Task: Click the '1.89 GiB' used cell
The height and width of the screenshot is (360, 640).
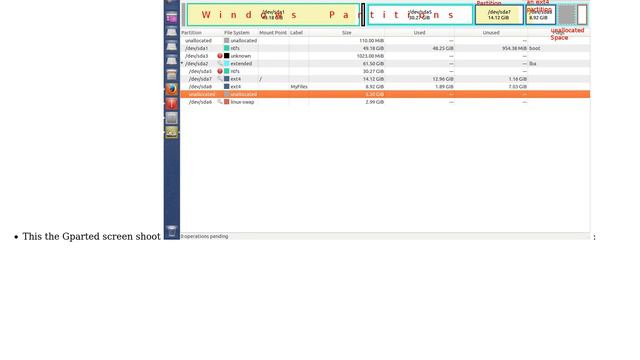Action: coord(444,87)
